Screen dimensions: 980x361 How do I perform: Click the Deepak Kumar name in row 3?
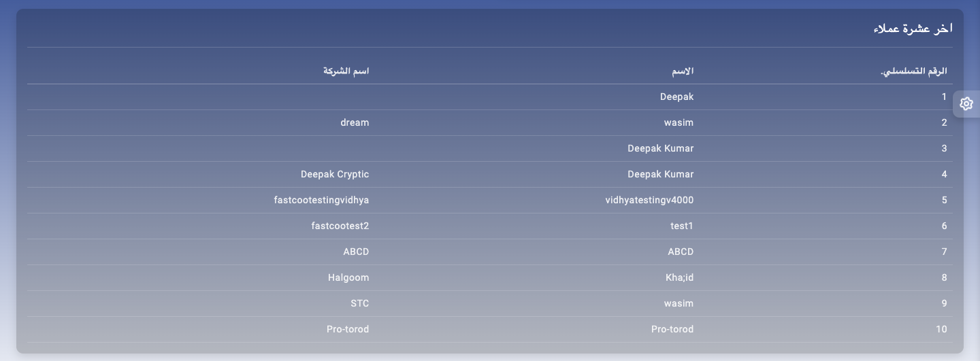[x=660, y=149]
